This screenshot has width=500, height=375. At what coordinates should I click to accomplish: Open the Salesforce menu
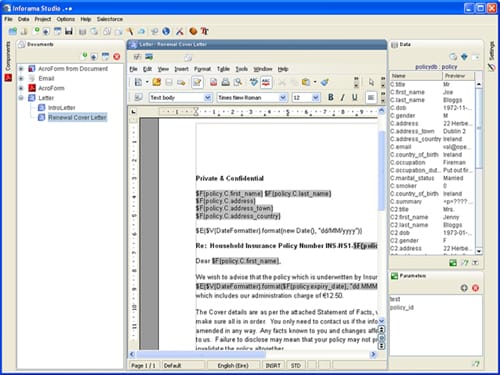110,19
